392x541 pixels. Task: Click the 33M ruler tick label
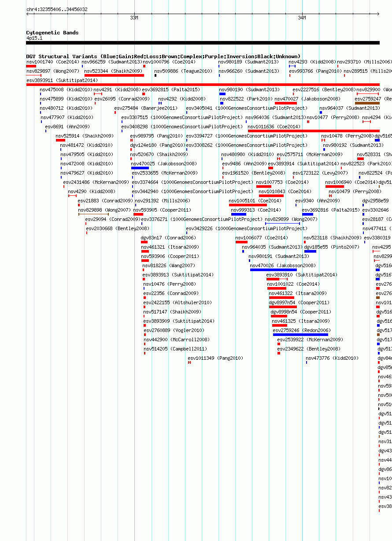pos(134,18)
